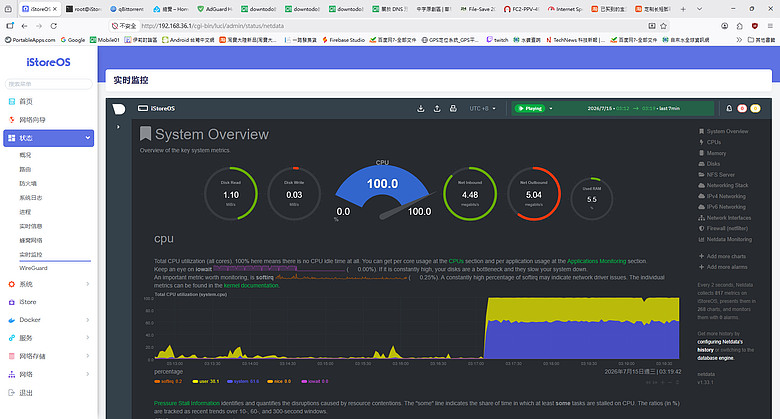Expand the 网络存储 submenu chevron
The width and height of the screenshot is (780, 419).
pyautogui.click(x=88, y=356)
